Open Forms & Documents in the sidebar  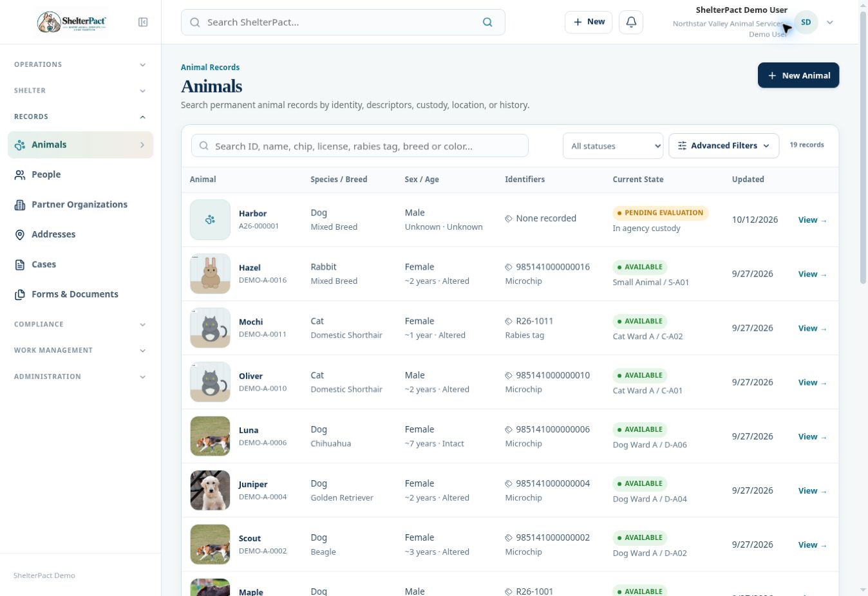click(x=80, y=294)
